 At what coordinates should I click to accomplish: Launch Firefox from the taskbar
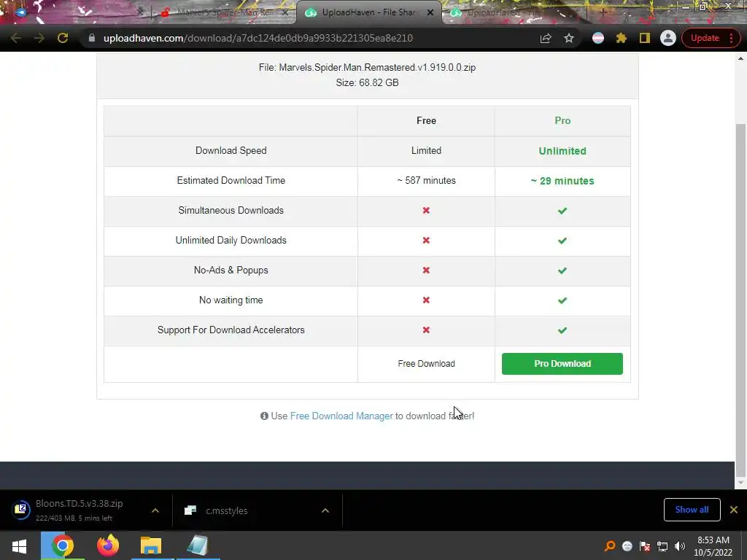click(108, 545)
